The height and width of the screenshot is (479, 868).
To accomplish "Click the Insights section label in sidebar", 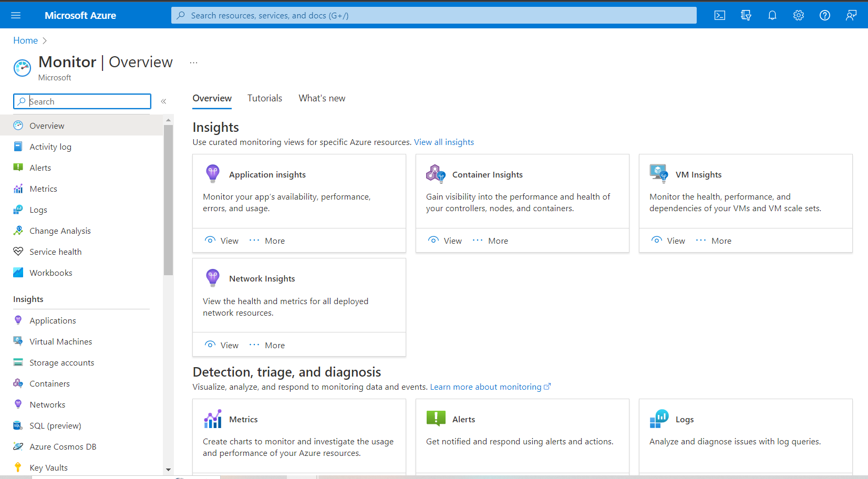I will point(28,299).
